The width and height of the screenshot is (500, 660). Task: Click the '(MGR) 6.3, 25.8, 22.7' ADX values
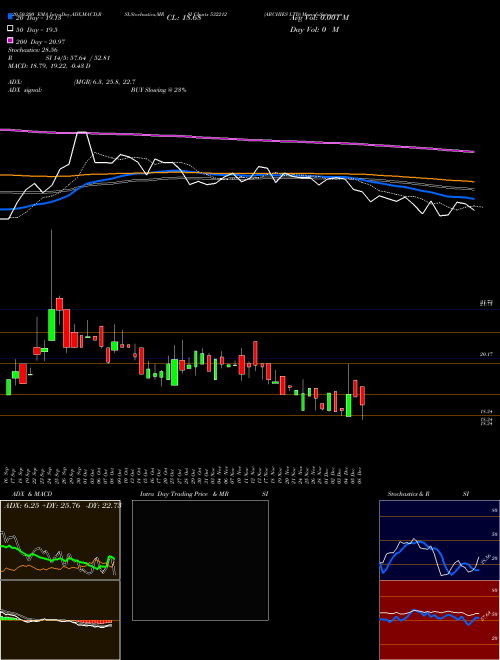104,82
